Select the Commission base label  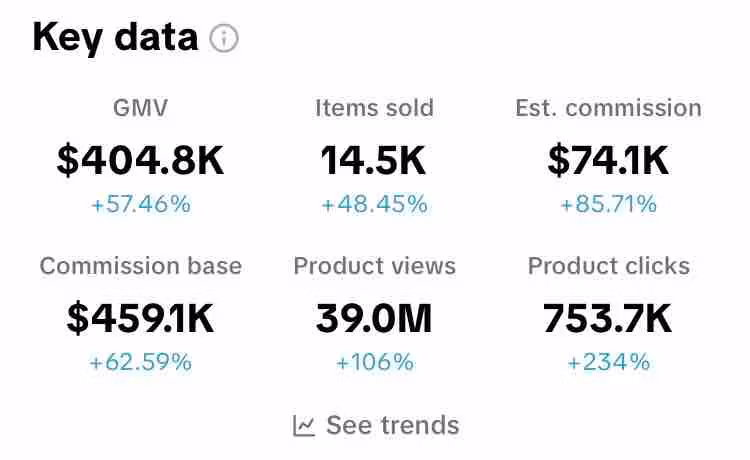click(x=140, y=266)
